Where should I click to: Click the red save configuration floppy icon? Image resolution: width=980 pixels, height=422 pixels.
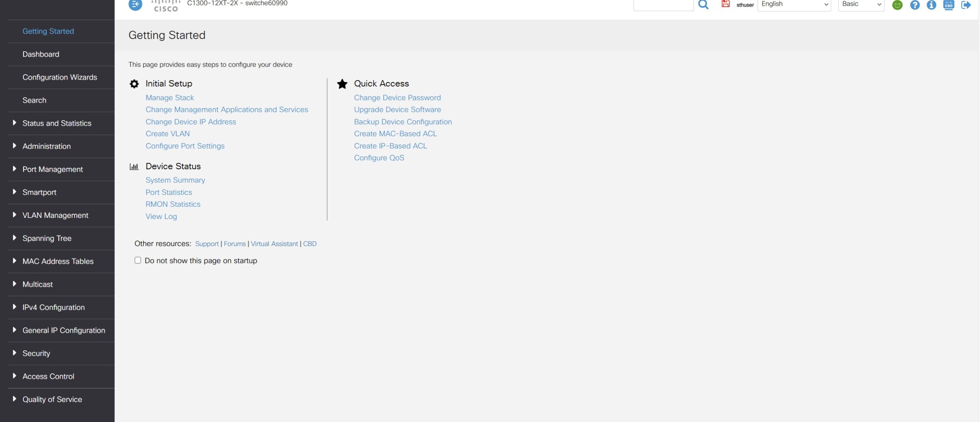(725, 4)
